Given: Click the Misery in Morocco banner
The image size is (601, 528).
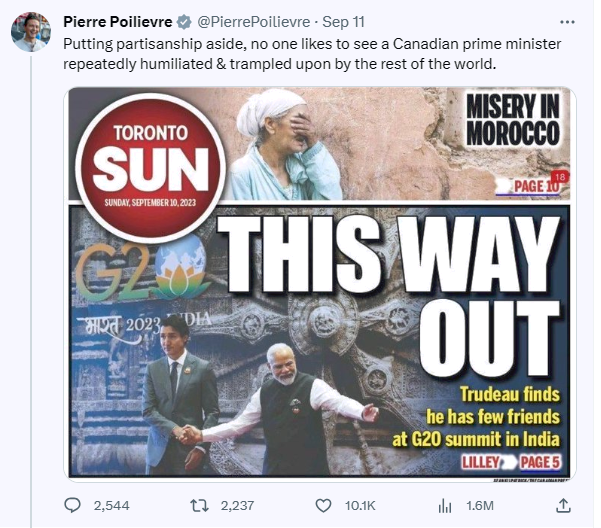Looking at the screenshot, I should pos(512,120).
